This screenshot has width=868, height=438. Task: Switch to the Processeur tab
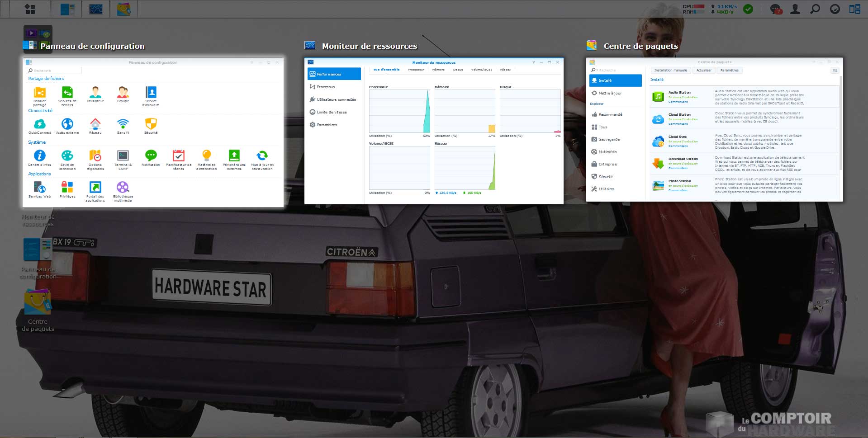click(x=416, y=70)
